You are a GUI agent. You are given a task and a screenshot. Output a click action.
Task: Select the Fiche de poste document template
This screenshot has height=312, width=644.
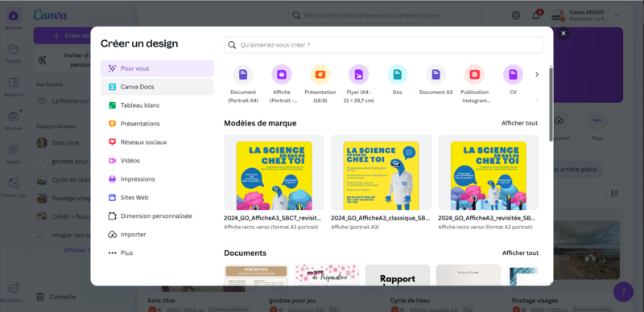click(x=256, y=275)
